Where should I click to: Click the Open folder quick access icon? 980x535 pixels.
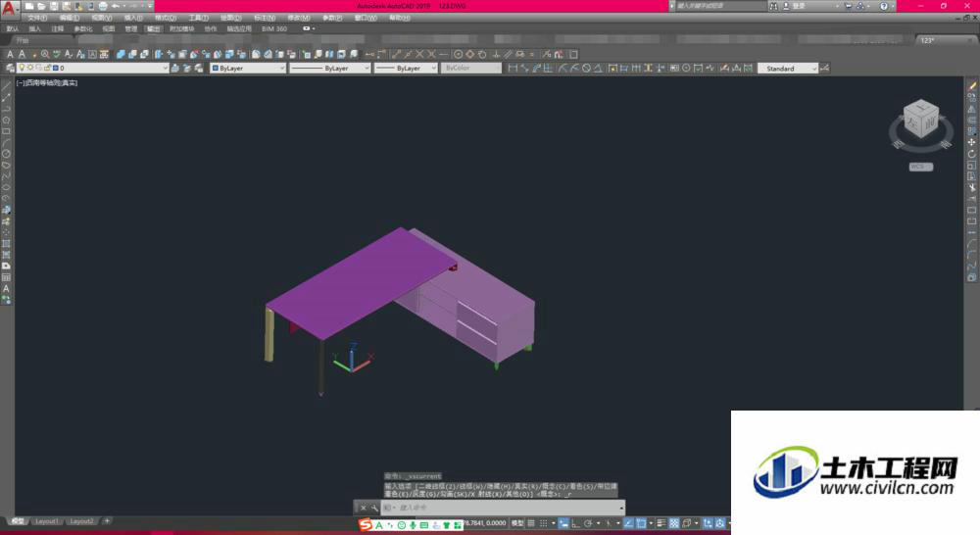(x=41, y=6)
